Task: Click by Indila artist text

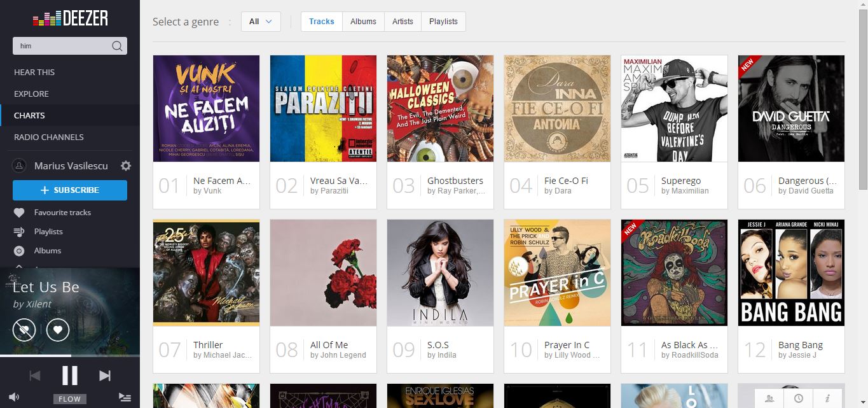Action: (442, 355)
